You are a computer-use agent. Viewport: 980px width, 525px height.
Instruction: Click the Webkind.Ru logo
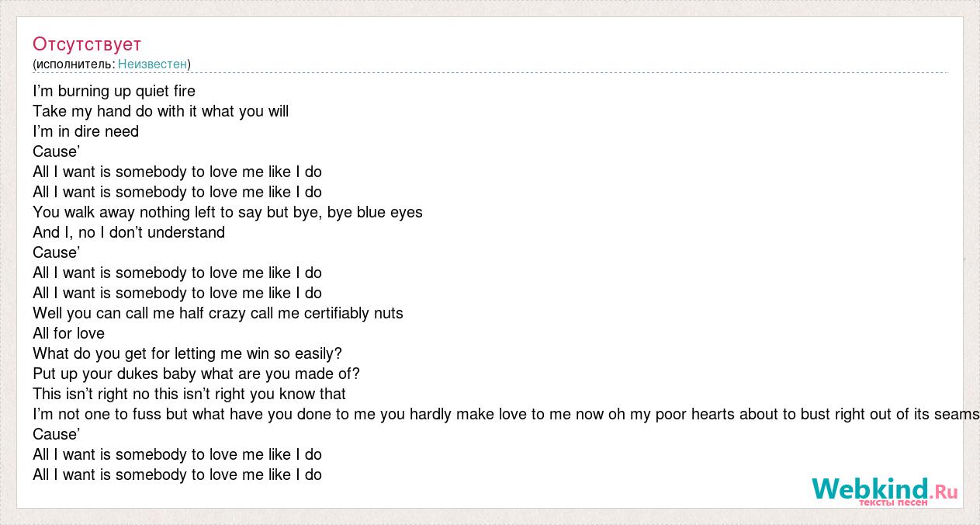point(885,491)
